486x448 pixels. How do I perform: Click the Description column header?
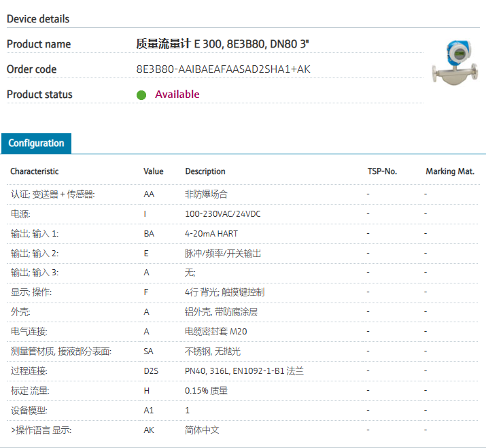click(x=205, y=171)
